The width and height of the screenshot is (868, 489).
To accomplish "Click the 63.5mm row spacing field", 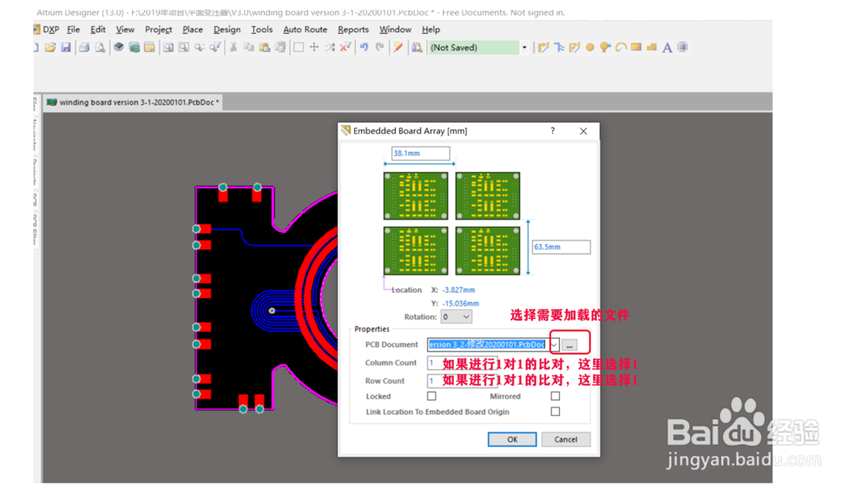I will click(562, 247).
